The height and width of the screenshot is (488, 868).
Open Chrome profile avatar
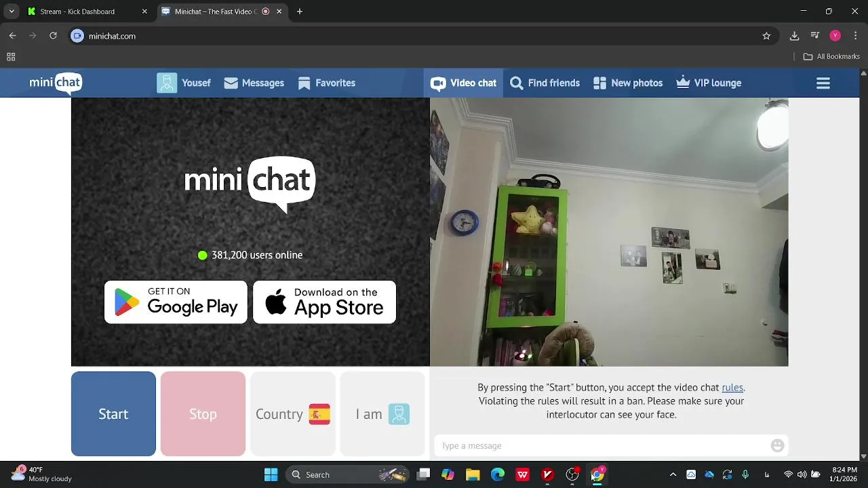(x=835, y=36)
